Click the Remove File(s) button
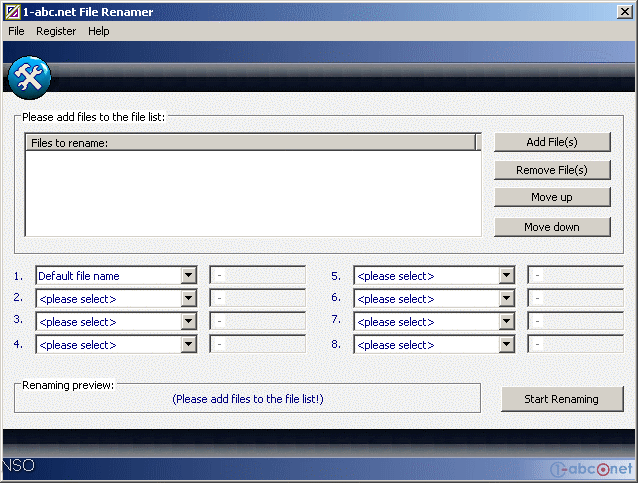The height and width of the screenshot is (483, 638). 552,170
